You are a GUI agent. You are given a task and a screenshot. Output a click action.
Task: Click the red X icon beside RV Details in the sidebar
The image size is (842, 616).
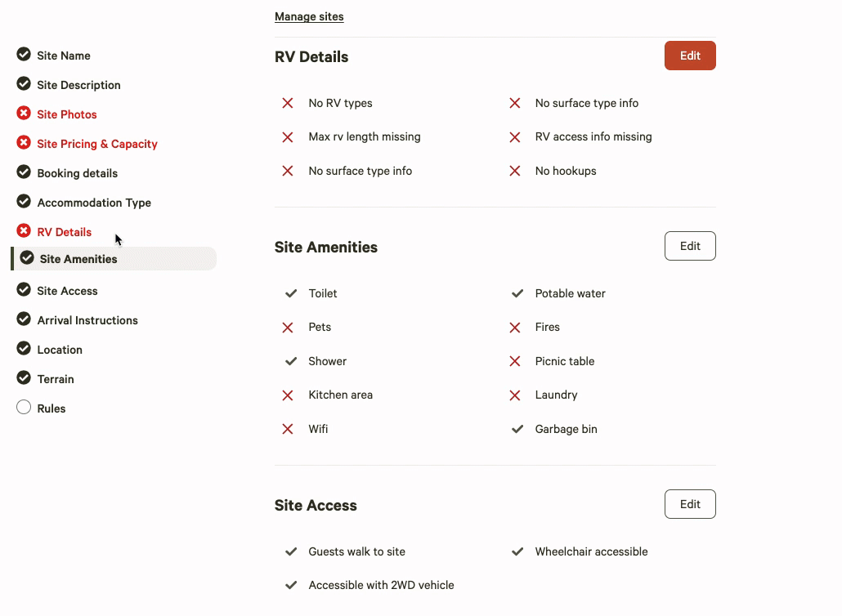pyautogui.click(x=24, y=230)
